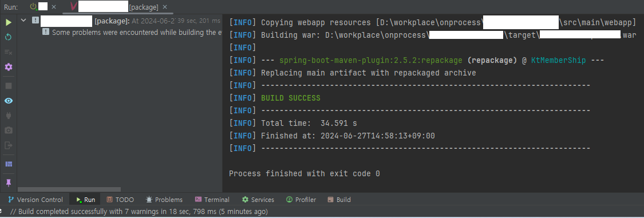The height and width of the screenshot is (218, 644).
Task: Click the restore layout icon
Action: pyautogui.click(x=8, y=164)
